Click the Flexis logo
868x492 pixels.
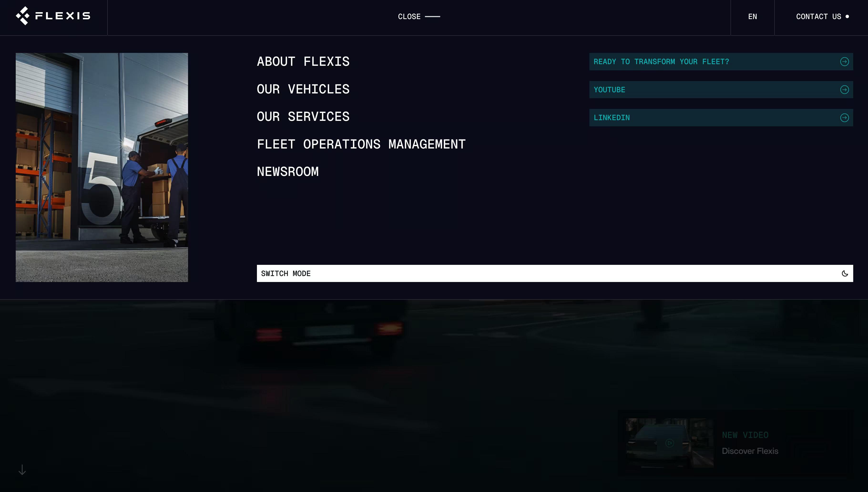coord(53,16)
